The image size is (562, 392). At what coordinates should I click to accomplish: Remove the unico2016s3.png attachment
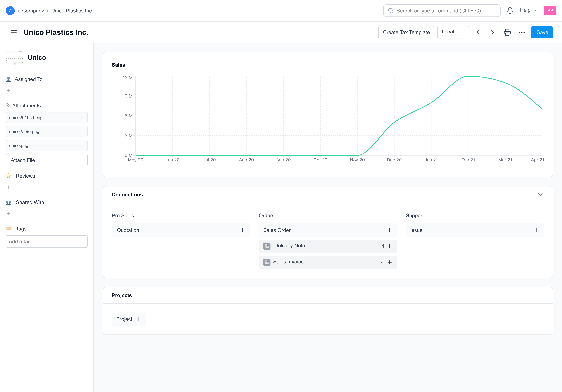pyautogui.click(x=82, y=118)
